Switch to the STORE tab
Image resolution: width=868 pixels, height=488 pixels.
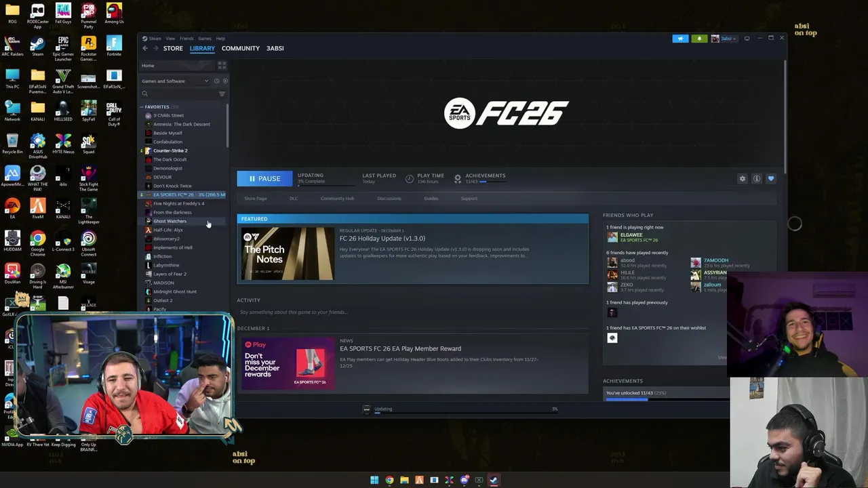[x=173, y=48]
